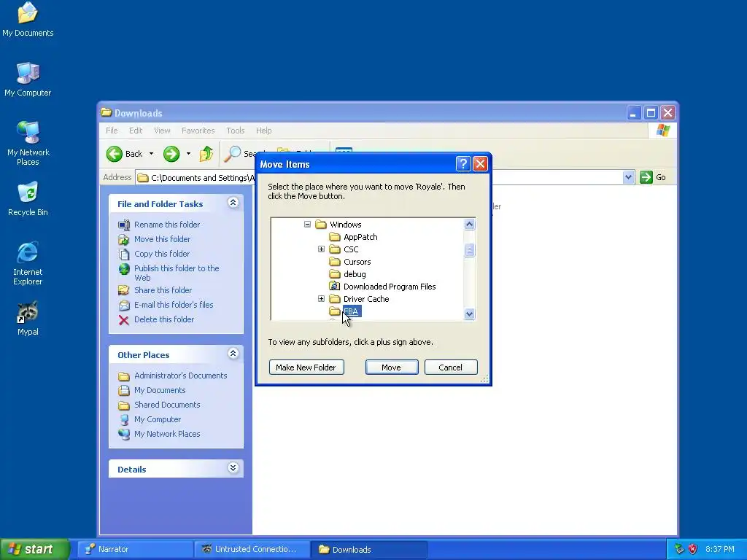This screenshot has height=560, width=747.
Task: Open the Forward button history dropdown
Action: coord(189,154)
